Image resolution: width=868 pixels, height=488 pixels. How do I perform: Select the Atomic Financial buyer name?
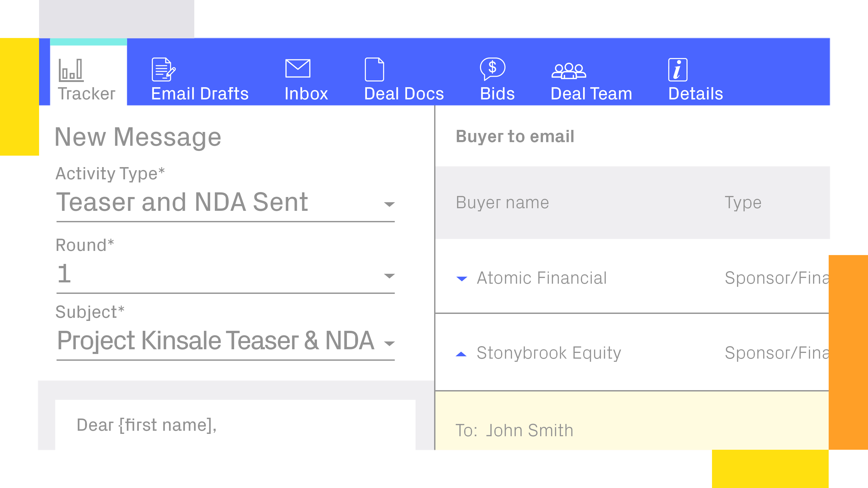point(541,278)
